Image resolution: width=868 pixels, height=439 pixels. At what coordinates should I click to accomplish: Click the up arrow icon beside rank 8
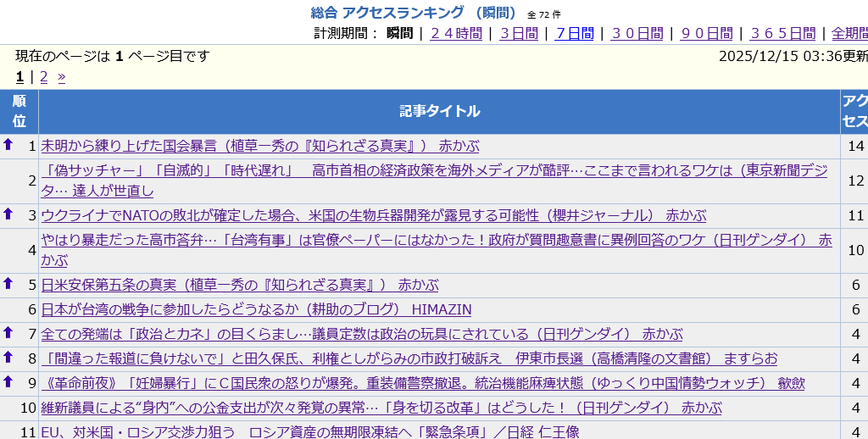[x=8, y=358]
